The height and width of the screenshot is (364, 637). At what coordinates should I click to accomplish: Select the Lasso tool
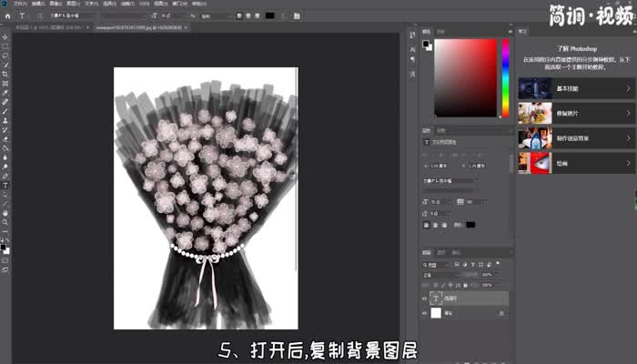pos(5,56)
